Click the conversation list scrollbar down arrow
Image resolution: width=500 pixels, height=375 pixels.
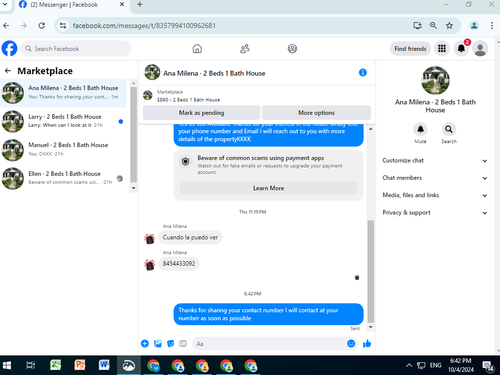(133, 188)
